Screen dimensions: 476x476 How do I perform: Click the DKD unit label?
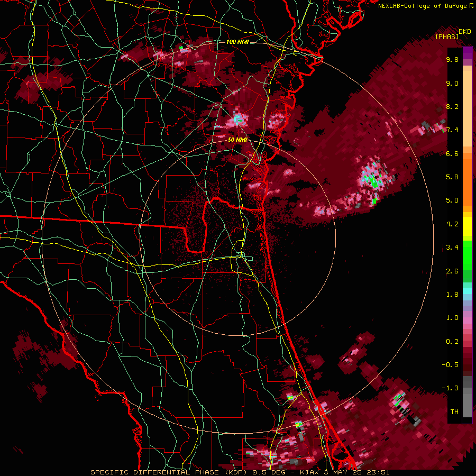click(x=465, y=32)
